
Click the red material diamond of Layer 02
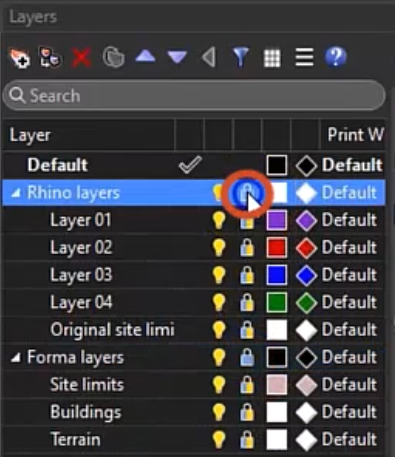(306, 248)
